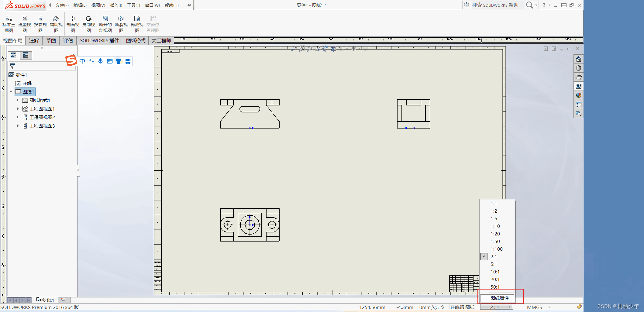The width and height of the screenshot is (644, 312).
Task: Choose scale 1:1 from the scale menu
Action: [497, 204]
